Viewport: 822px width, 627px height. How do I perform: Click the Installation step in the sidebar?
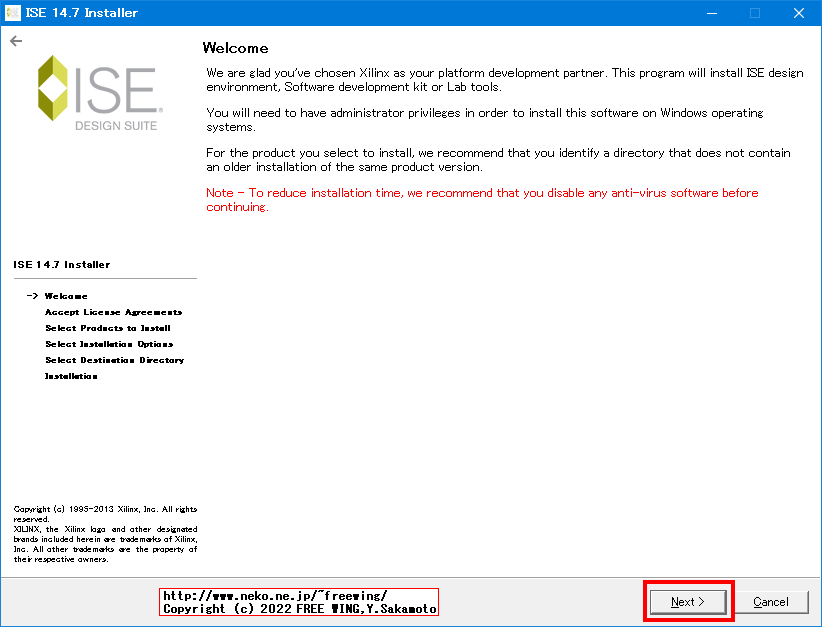point(69,375)
